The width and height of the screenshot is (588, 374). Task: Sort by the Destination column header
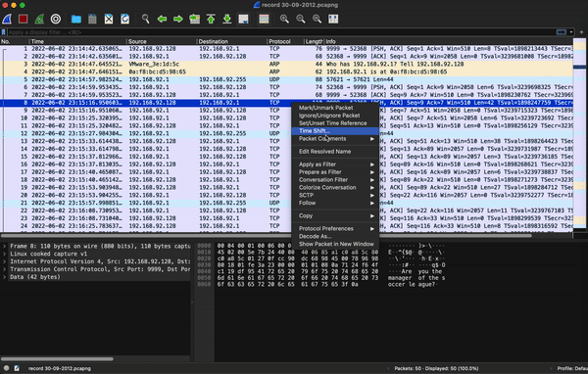pyautogui.click(x=231, y=41)
